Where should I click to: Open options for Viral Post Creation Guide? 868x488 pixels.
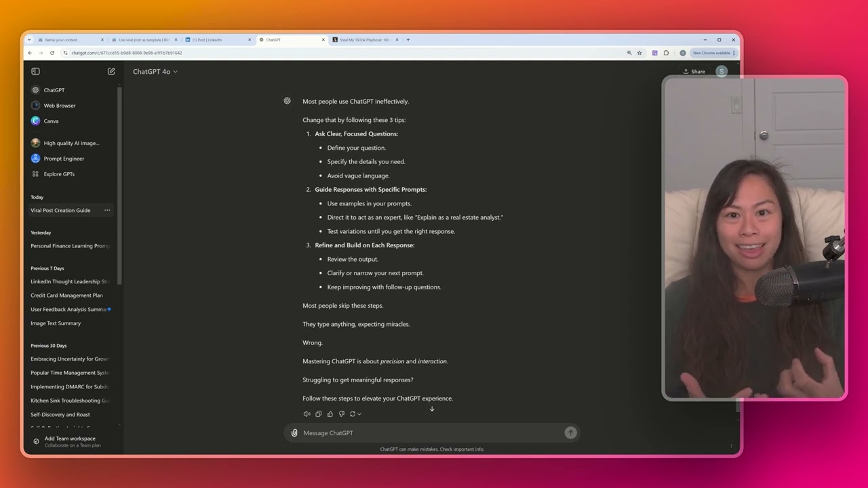pos(107,210)
